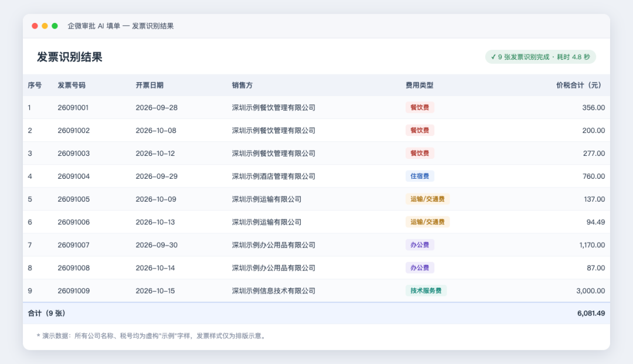The image size is (633, 364).
Task: Select invoice number 26091004
Action: (73, 176)
